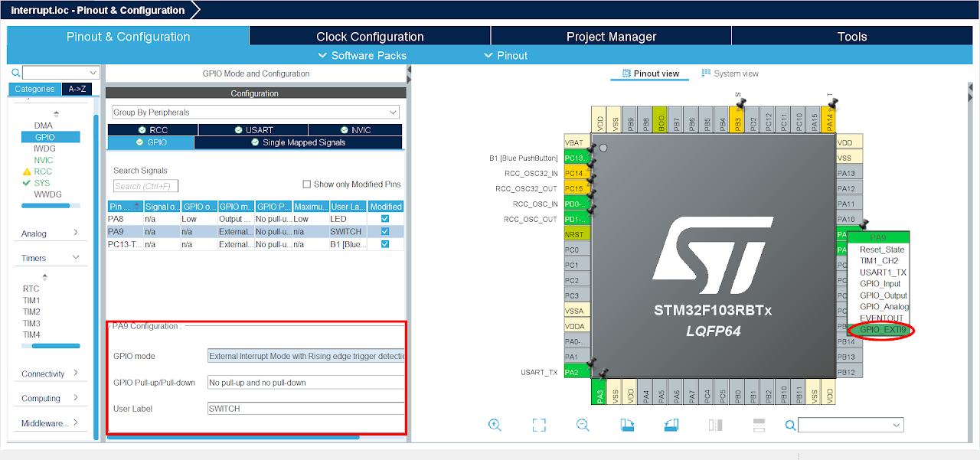Switch to Project Manager tab
Image resolution: width=980 pixels, height=460 pixels.
611,37
